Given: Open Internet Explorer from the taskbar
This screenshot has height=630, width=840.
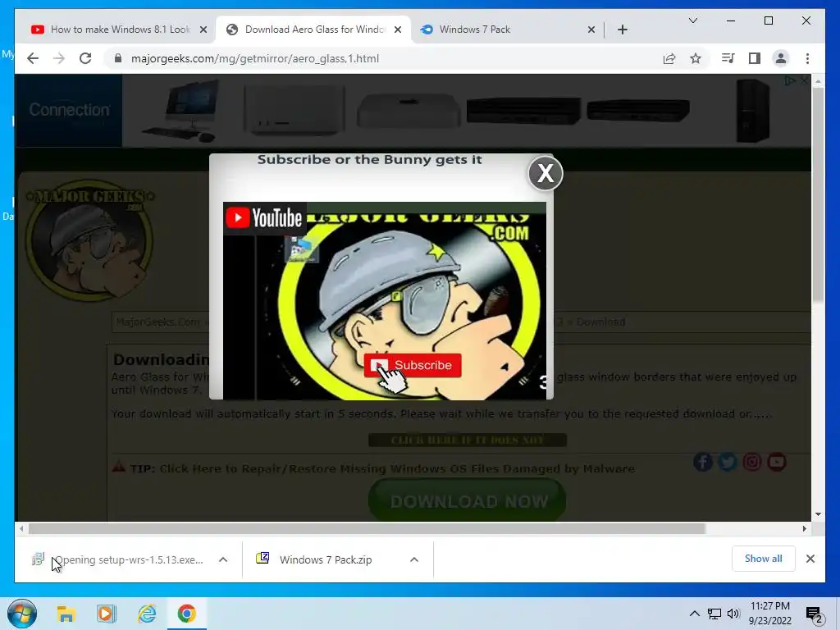Looking at the screenshot, I should pyautogui.click(x=146, y=614).
